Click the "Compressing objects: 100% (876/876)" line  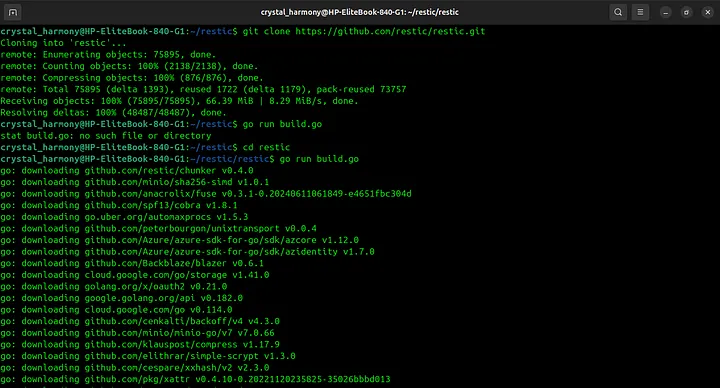(x=132, y=78)
